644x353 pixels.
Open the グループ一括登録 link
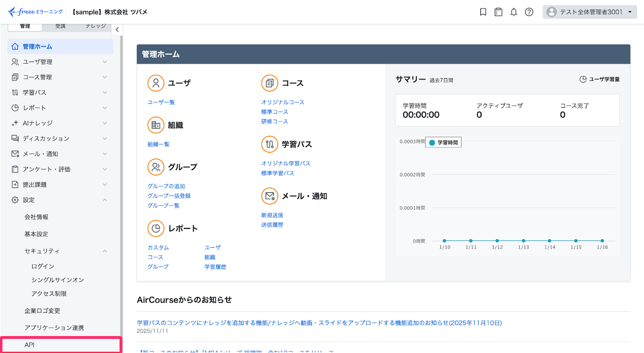[169, 196]
